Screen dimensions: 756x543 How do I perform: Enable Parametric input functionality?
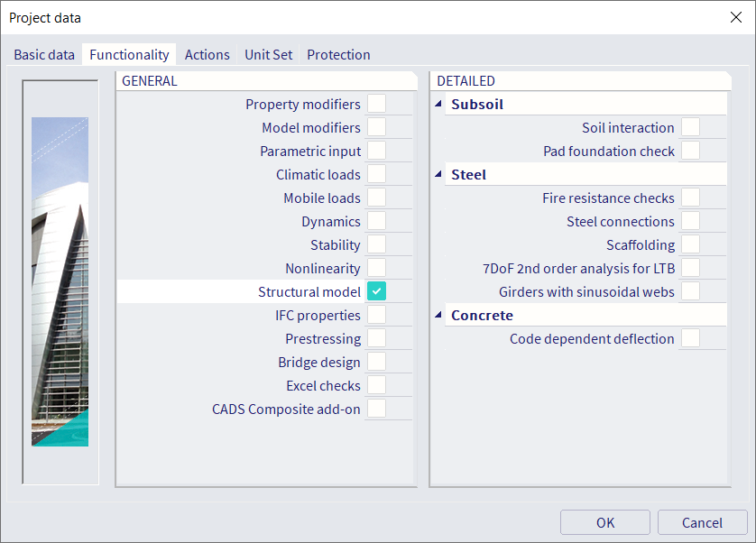[376, 151]
